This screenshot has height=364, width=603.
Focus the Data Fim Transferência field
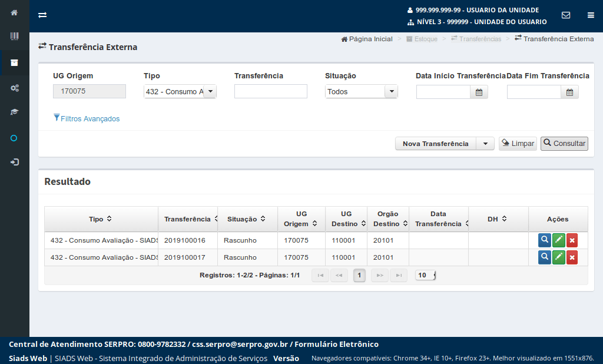534,92
